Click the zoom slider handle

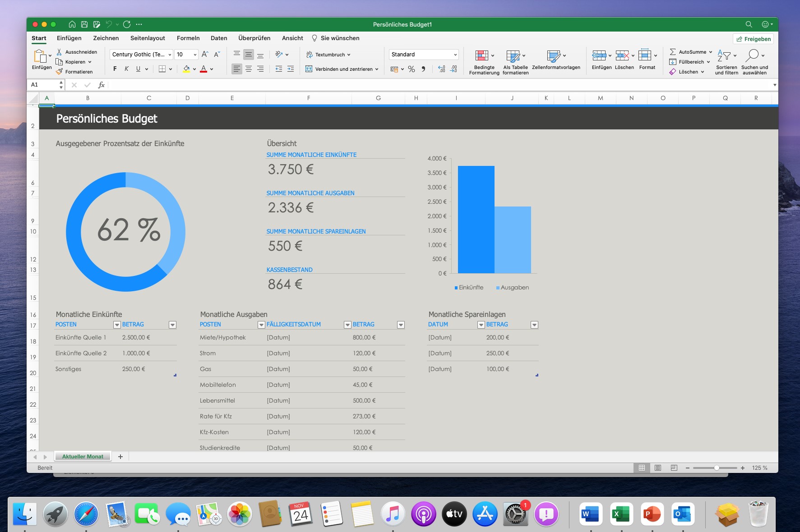pyautogui.click(x=717, y=468)
